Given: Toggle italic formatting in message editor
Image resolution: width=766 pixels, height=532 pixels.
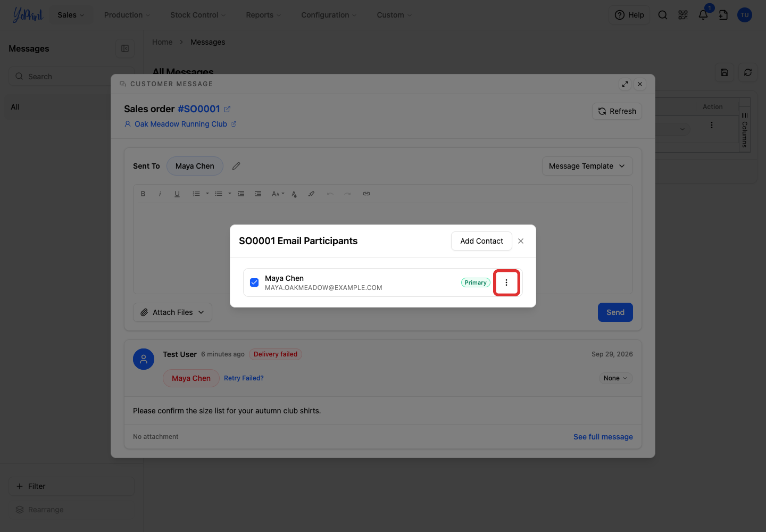Looking at the screenshot, I should (x=160, y=194).
